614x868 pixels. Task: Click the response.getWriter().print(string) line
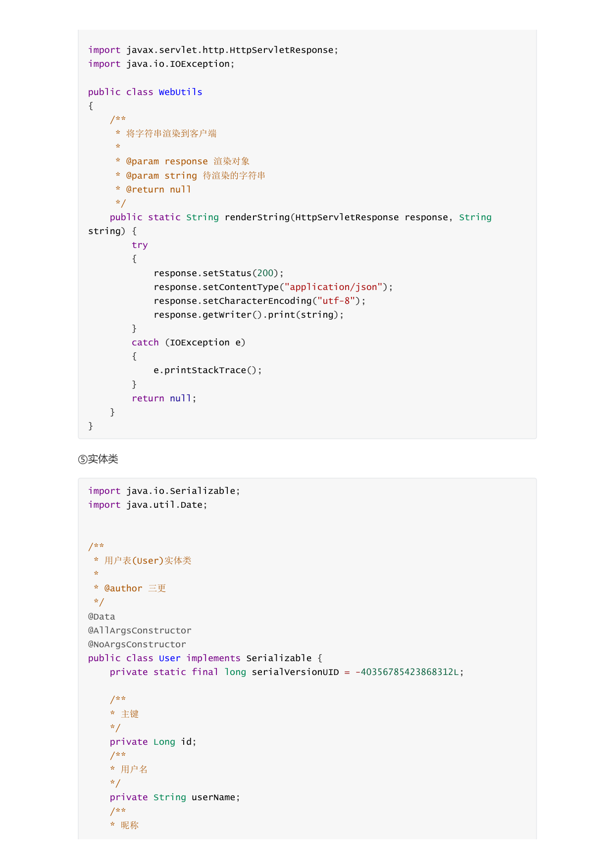click(249, 315)
